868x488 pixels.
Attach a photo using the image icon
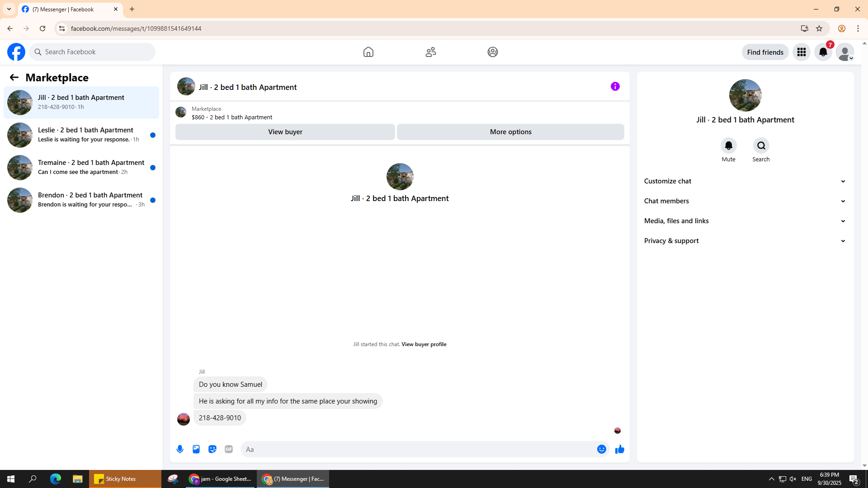(196, 449)
